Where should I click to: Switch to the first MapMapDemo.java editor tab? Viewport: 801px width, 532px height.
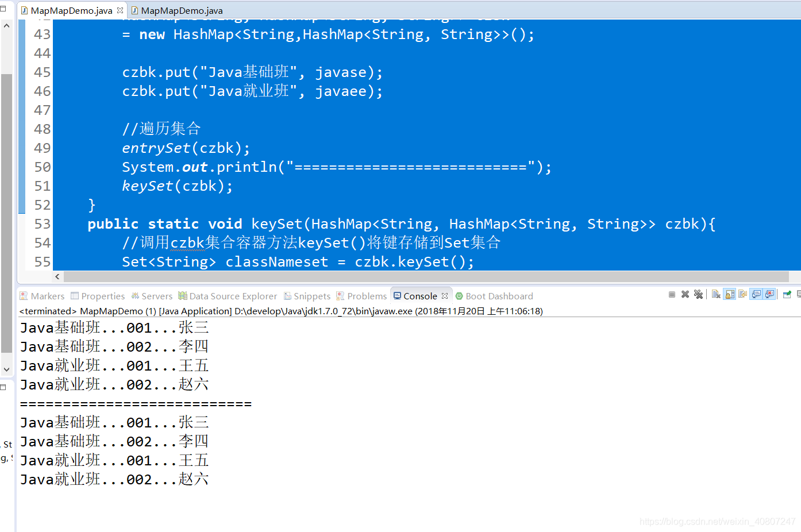coord(71,10)
